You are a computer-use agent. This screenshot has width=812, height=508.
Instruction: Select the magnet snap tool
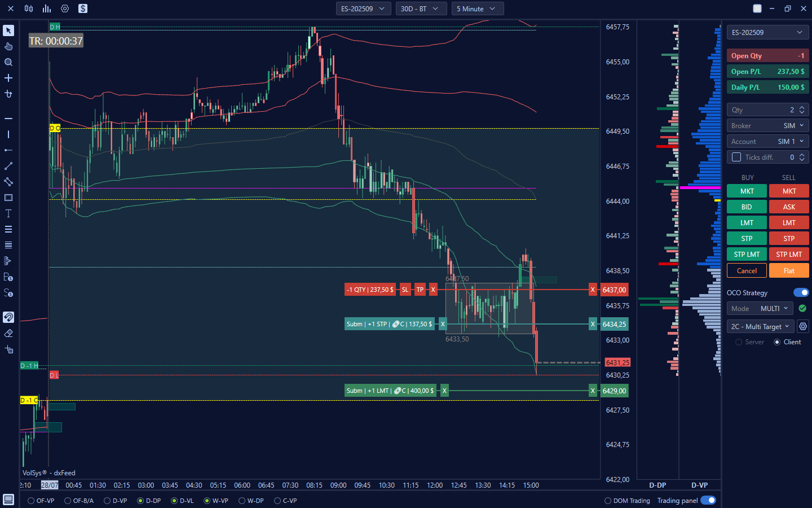(x=8, y=317)
